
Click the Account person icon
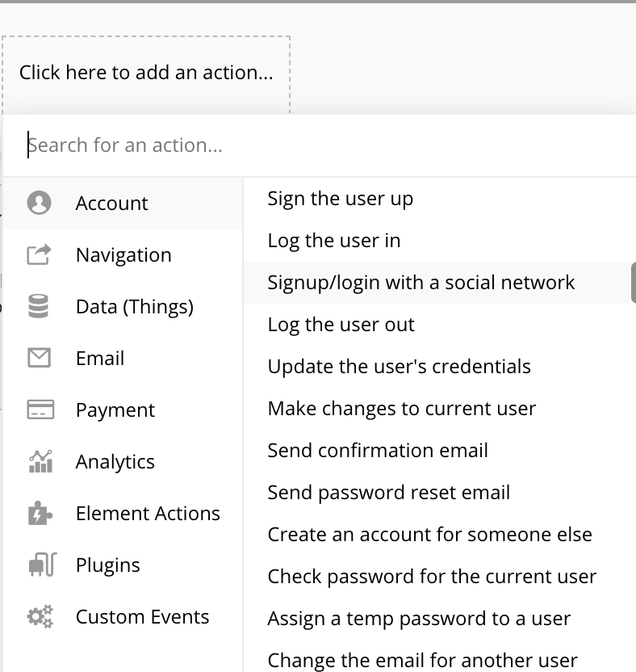pos(39,203)
